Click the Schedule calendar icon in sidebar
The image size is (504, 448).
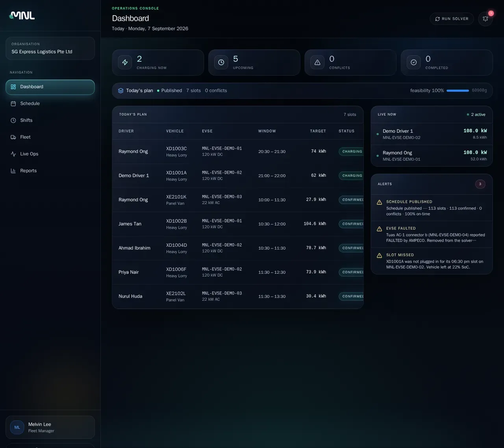point(13,104)
